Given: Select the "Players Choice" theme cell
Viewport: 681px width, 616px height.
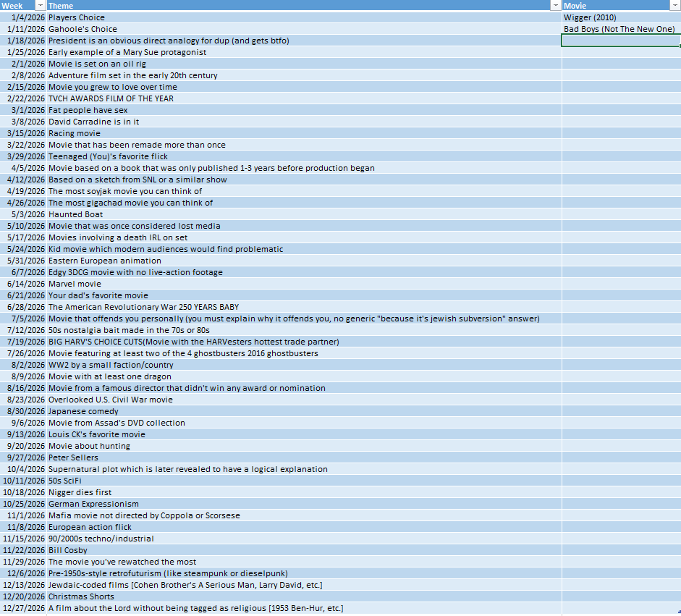Looking at the screenshot, I should [76, 17].
